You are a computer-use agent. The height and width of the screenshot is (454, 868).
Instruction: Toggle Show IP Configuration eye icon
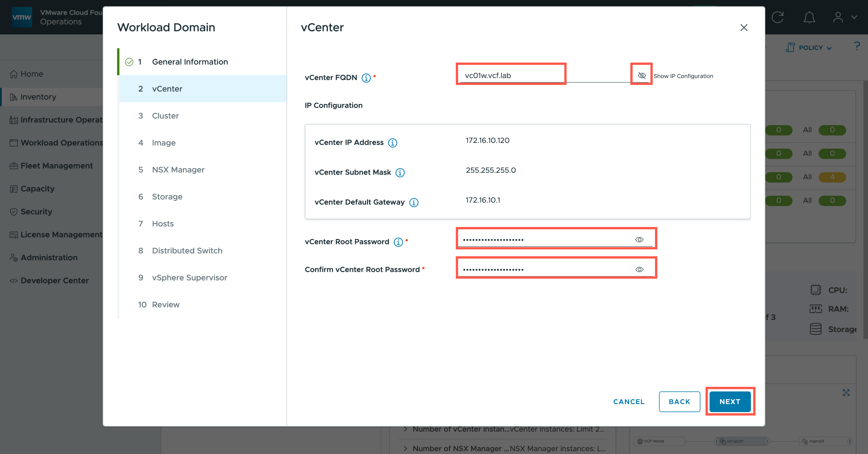coord(642,75)
